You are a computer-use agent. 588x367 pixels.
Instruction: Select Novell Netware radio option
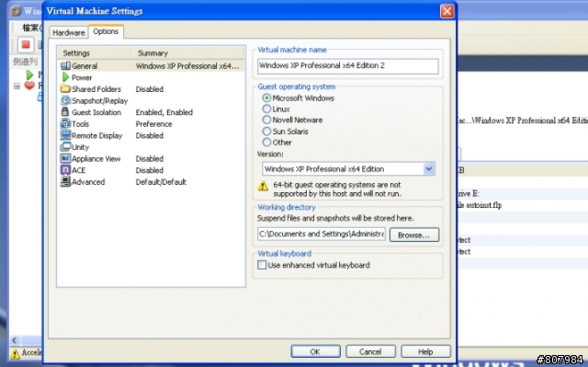[x=266, y=120]
